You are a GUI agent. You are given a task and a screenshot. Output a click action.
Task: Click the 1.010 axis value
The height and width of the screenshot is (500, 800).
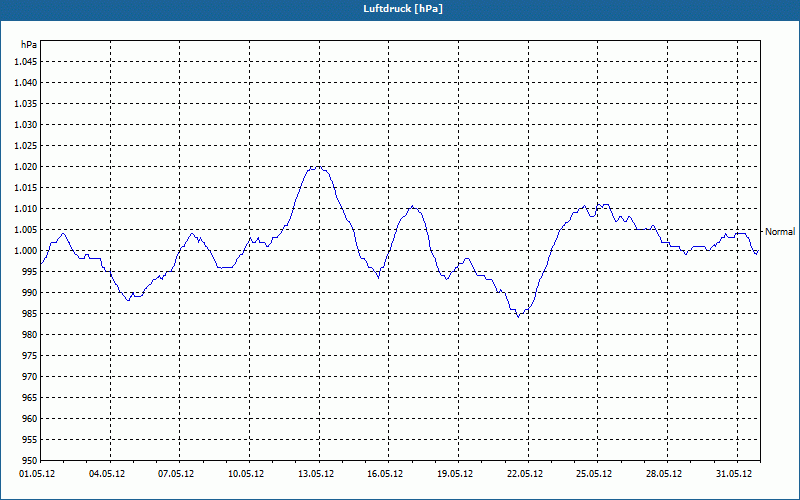tap(27, 209)
